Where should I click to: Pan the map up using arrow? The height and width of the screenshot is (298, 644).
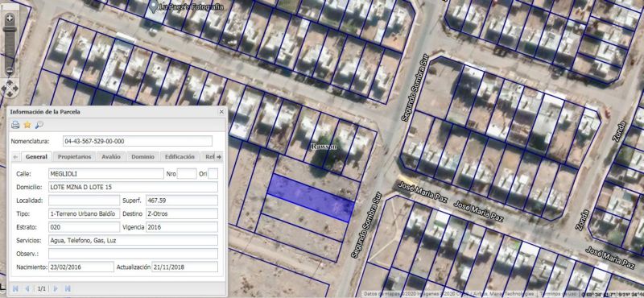(x=10, y=82)
